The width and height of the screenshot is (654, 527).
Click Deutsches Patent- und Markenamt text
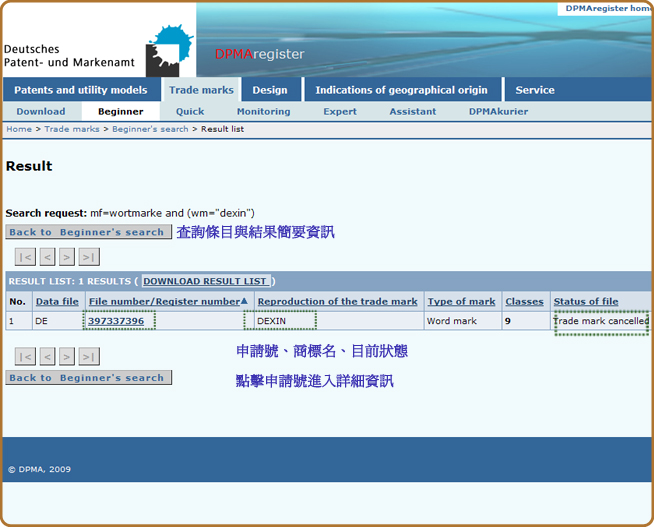coord(69,56)
